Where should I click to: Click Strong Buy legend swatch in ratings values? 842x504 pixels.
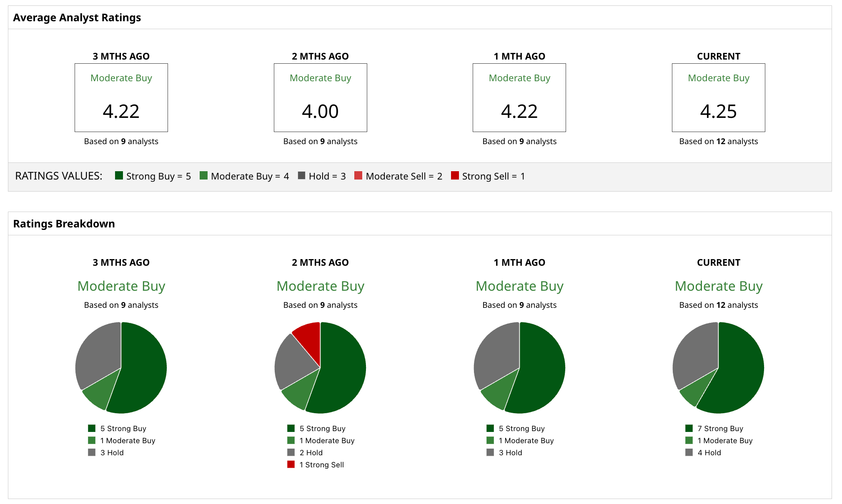(x=119, y=176)
